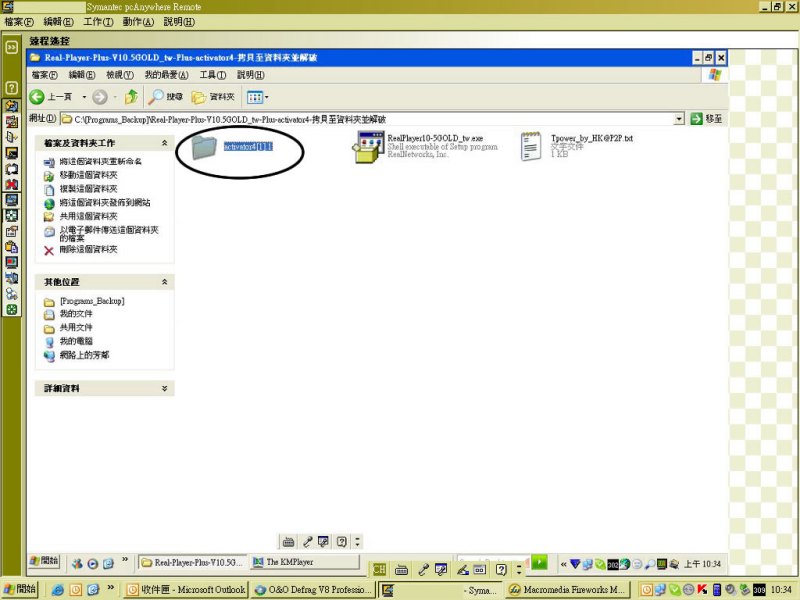Open the Forward button history dropdown

(115, 97)
